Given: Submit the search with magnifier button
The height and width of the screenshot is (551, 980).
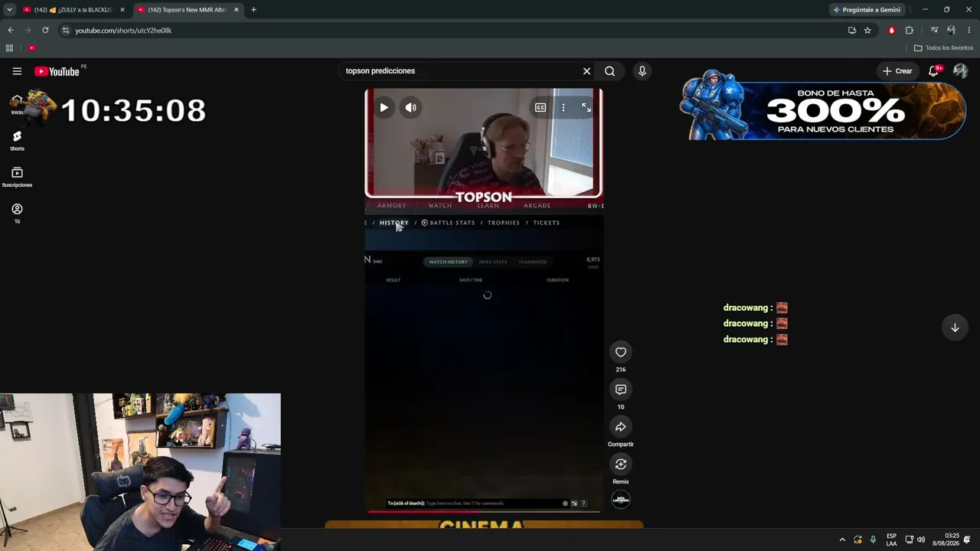Looking at the screenshot, I should tap(609, 71).
